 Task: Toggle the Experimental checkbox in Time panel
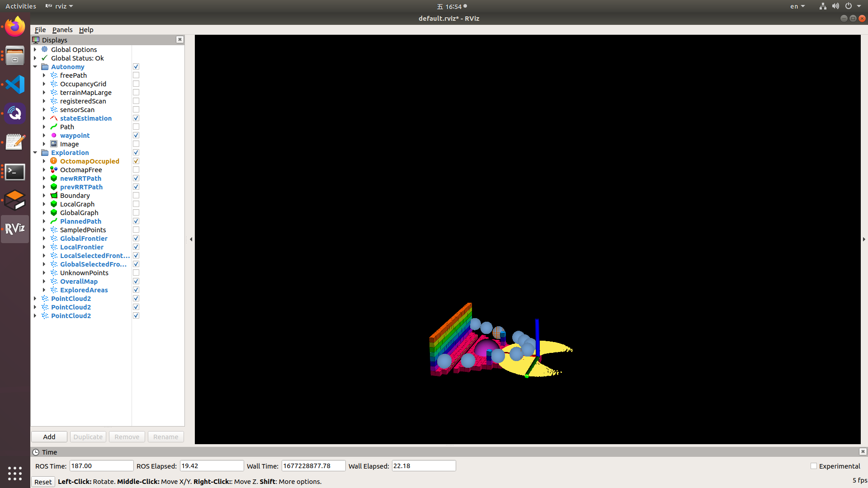pos(814,466)
